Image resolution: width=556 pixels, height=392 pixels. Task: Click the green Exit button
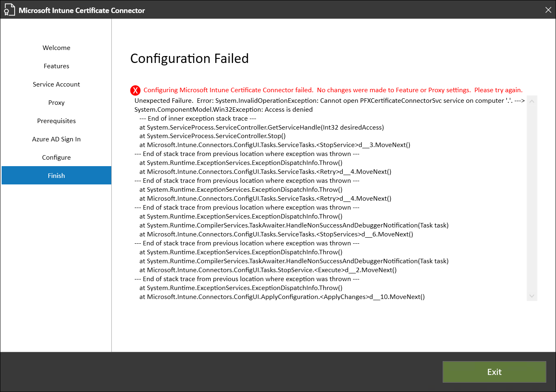(494, 372)
